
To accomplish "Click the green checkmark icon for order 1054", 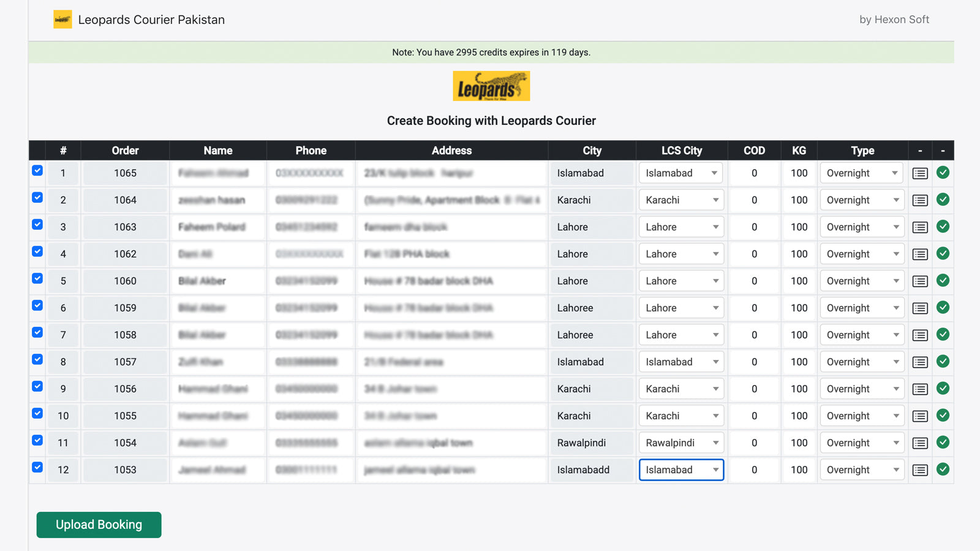I will click(x=943, y=442).
